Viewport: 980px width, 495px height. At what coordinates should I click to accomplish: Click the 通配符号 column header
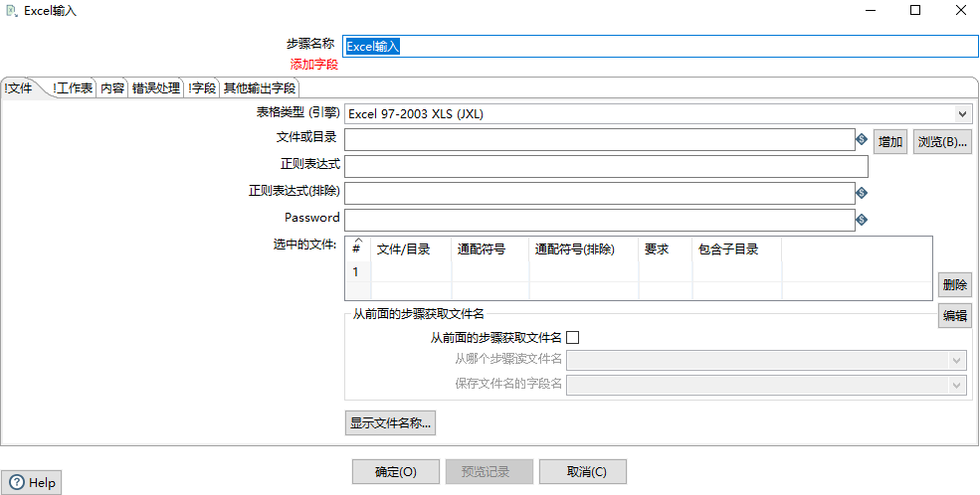490,249
